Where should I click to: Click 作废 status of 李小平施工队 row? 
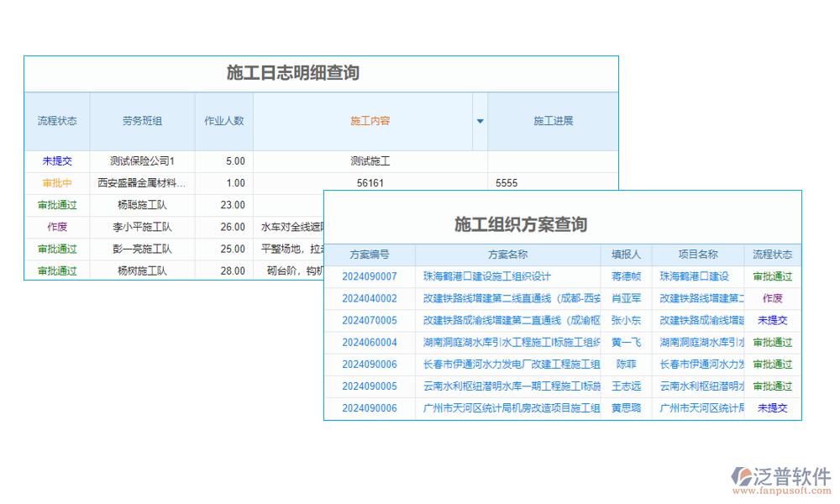(56, 227)
